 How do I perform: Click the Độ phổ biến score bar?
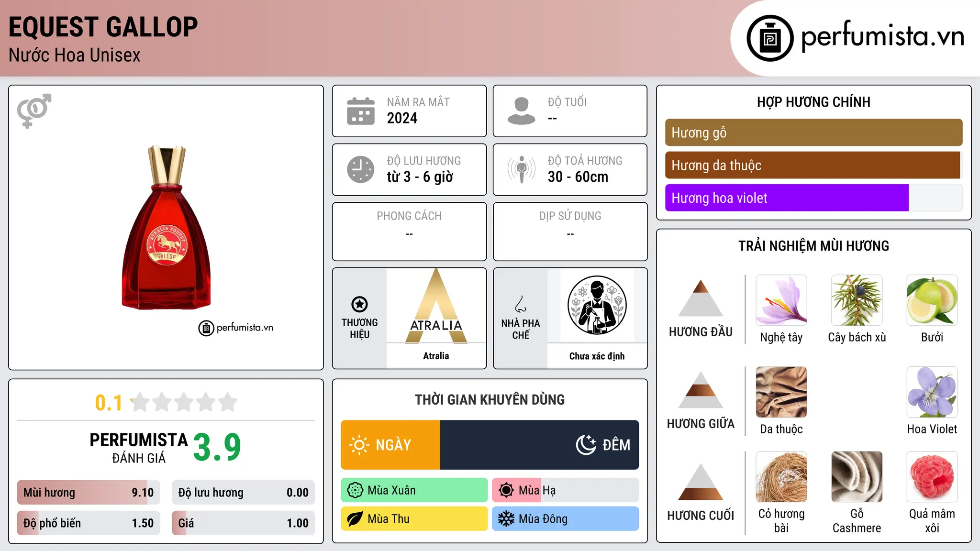(89, 523)
